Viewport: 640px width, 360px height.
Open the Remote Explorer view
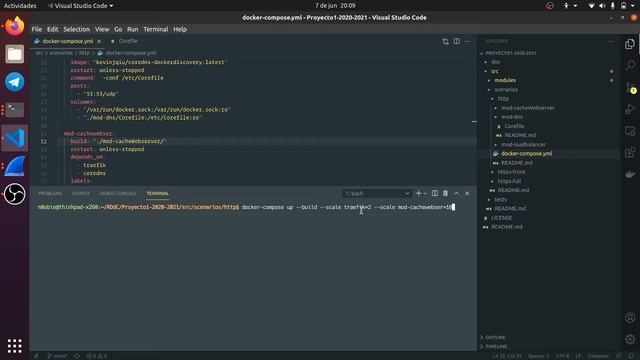(x=630, y=131)
